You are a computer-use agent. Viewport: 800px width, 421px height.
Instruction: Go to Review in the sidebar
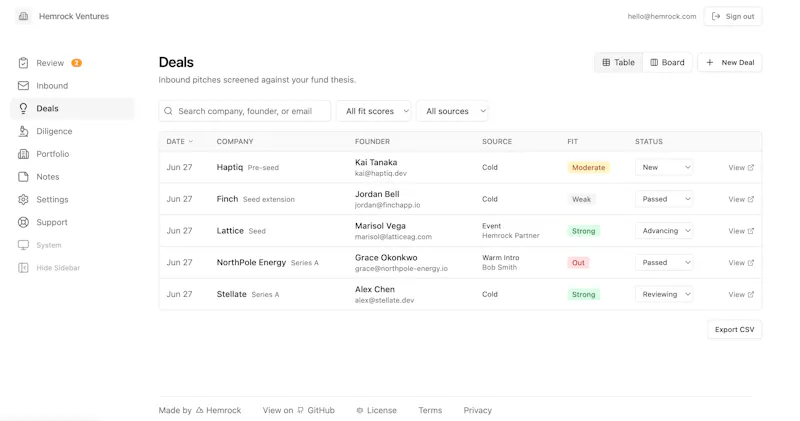[x=72, y=63]
